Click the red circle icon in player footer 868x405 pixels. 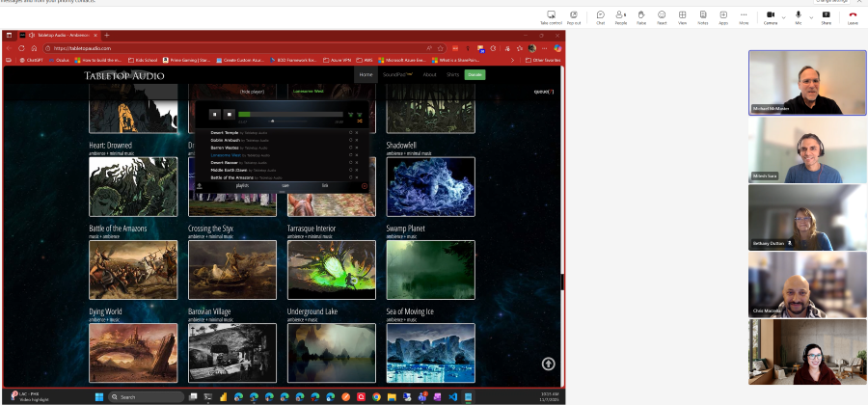coord(365,186)
